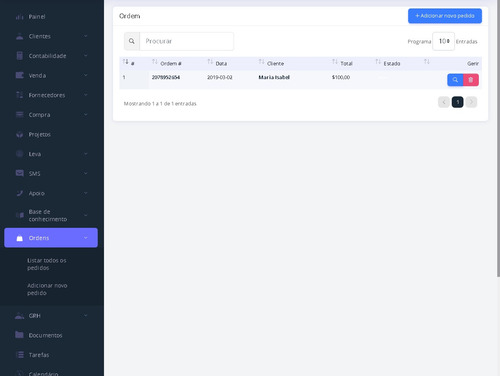Expand the Apoio menu chevron
This screenshot has width=500, height=376.
(x=86, y=193)
